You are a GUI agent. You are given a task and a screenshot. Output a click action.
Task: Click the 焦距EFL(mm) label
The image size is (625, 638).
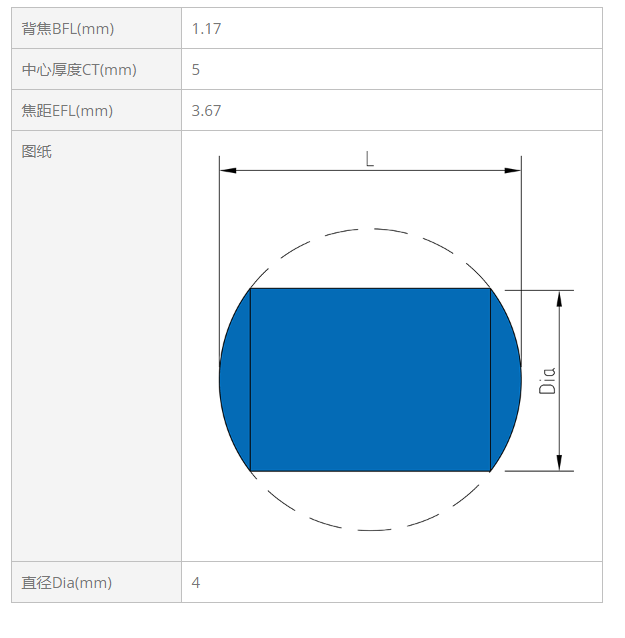click(67, 111)
